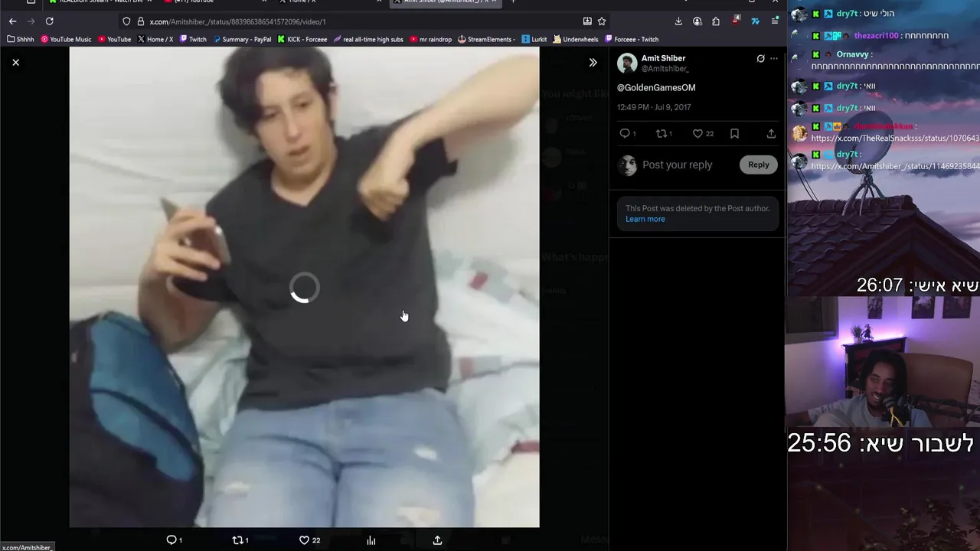Open the YouTube Music bookmark
The height and width of the screenshot is (551, 980).
pos(66,39)
